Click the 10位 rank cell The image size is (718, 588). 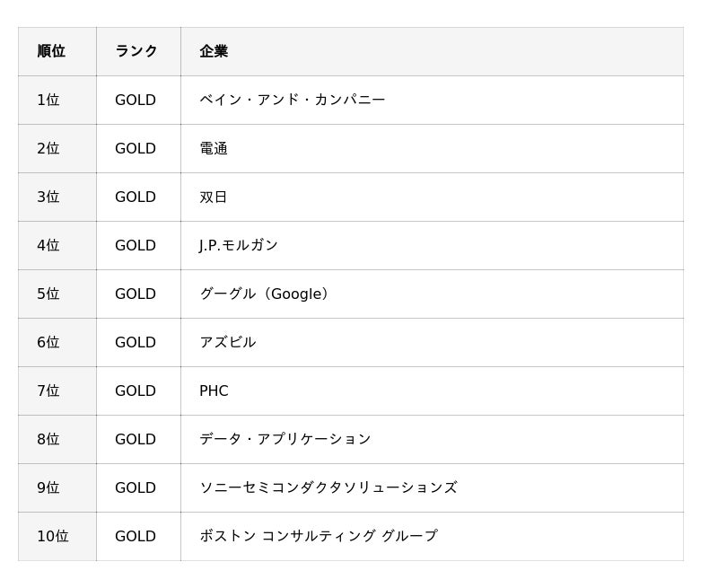click(53, 536)
